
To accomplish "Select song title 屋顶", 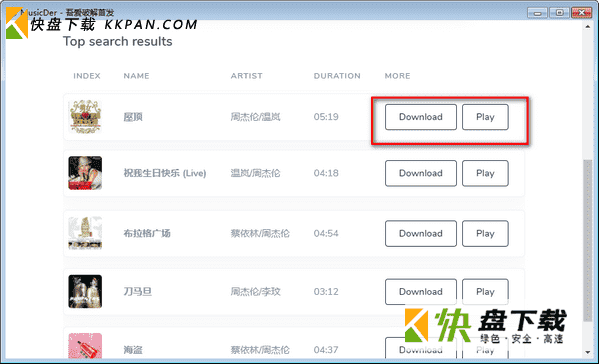I will (x=133, y=117).
